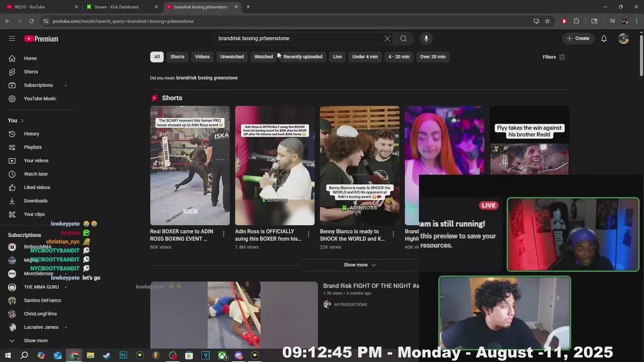This screenshot has width=644, height=362.
Task: Play the Real BOXER came to ADIN ROSS short
Action: (x=190, y=165)
